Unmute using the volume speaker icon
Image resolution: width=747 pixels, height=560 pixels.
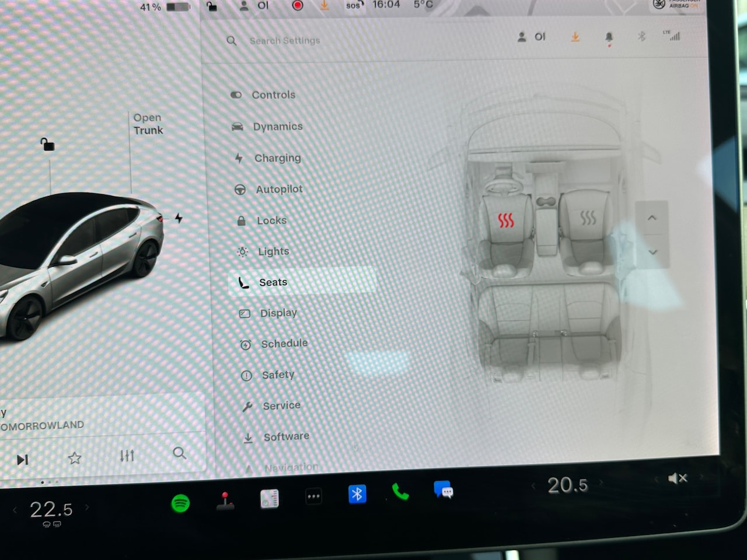677,479
